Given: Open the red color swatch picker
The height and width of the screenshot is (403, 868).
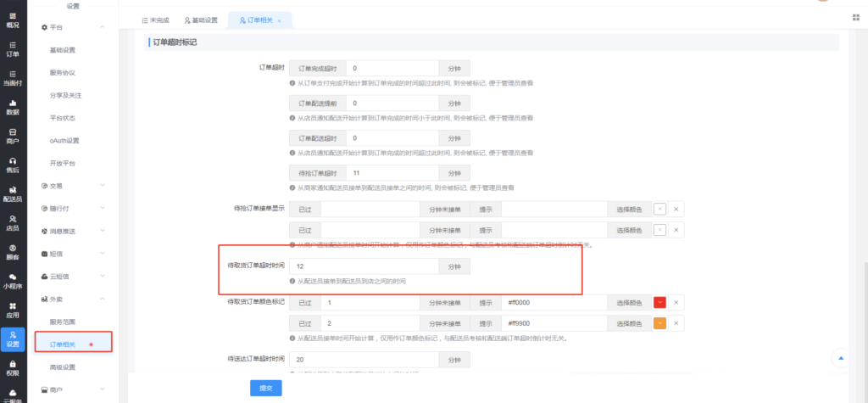Looking at the screenshot, I should click(660, 303).
